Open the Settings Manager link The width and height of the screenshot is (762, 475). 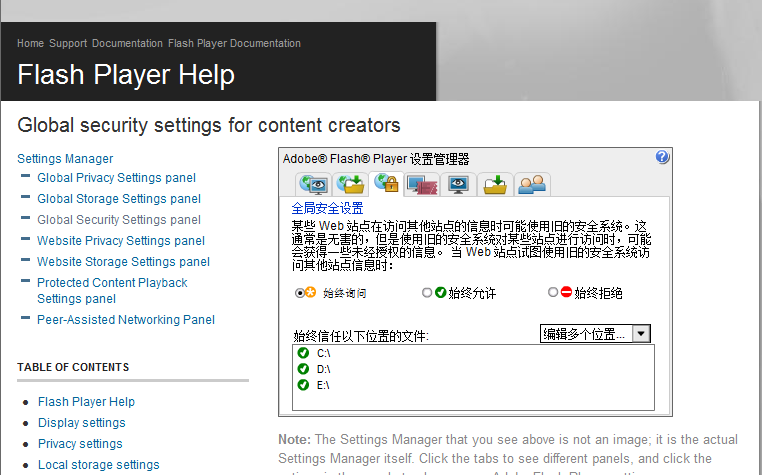click(65, 158)
